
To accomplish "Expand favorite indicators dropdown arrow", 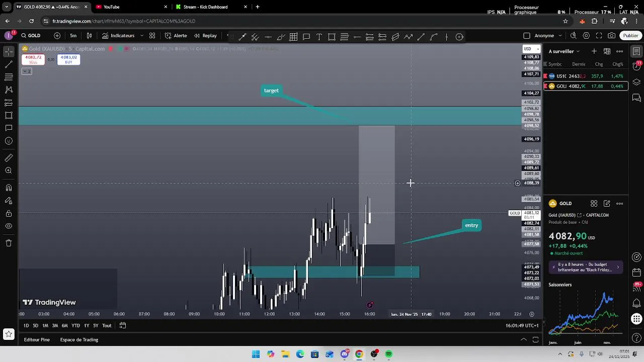I will (x=142, y=36).
